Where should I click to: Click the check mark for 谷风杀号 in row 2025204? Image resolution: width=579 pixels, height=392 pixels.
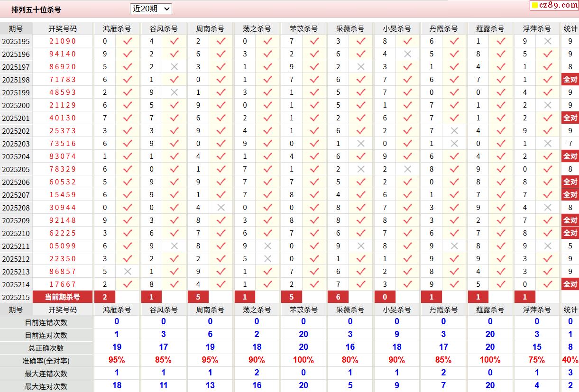[x=174, y=156]
